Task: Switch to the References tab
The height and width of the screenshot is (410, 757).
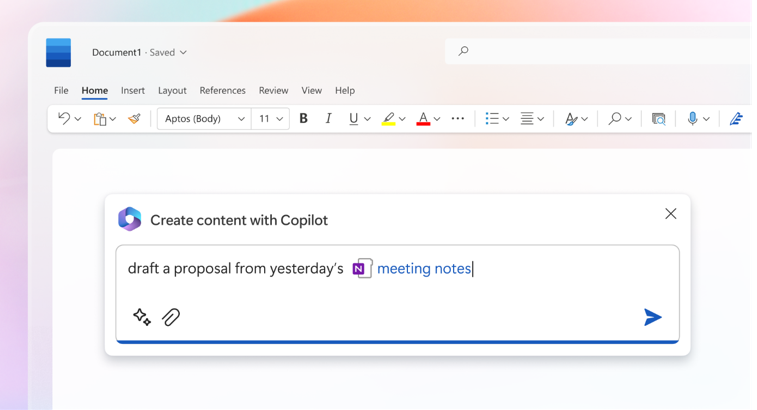Action: tap(223, 90)
